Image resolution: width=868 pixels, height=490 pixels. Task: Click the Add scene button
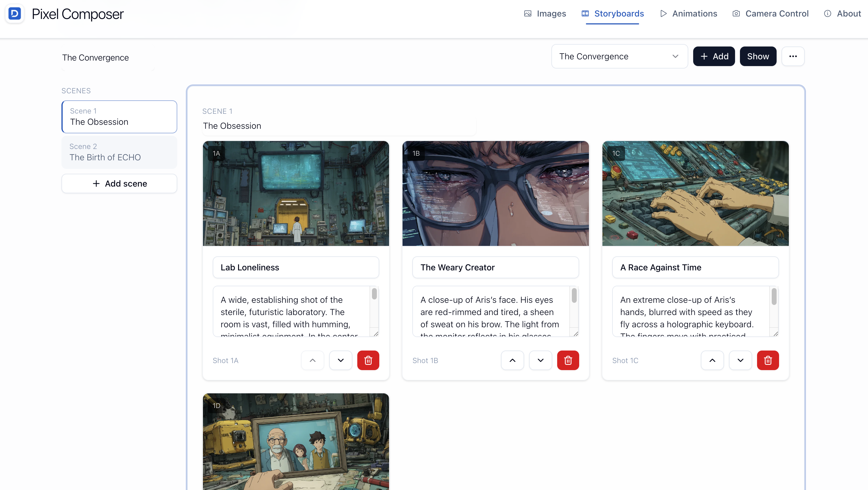(x=119, y=184)
